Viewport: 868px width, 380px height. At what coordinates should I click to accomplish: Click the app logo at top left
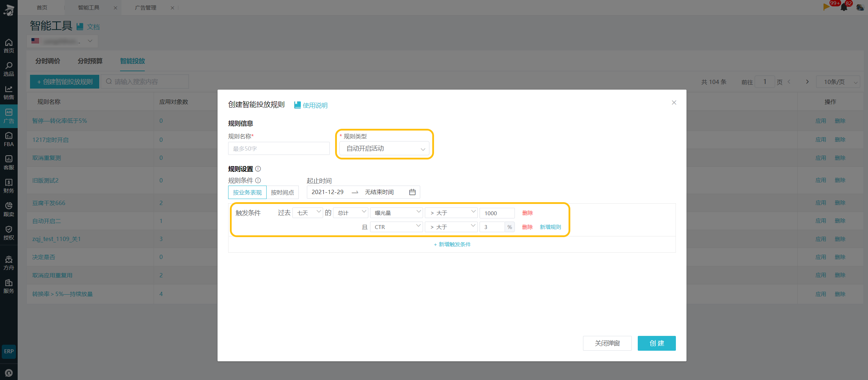click(x=9, y=10)
